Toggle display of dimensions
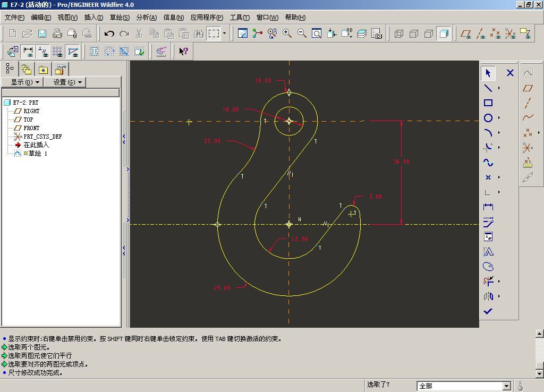 tap(28, 52)
